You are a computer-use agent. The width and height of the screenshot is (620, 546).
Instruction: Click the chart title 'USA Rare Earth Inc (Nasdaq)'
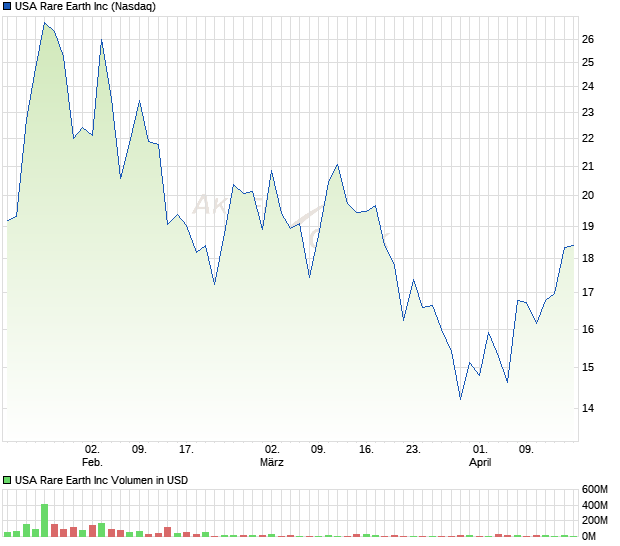click(85, 6)
